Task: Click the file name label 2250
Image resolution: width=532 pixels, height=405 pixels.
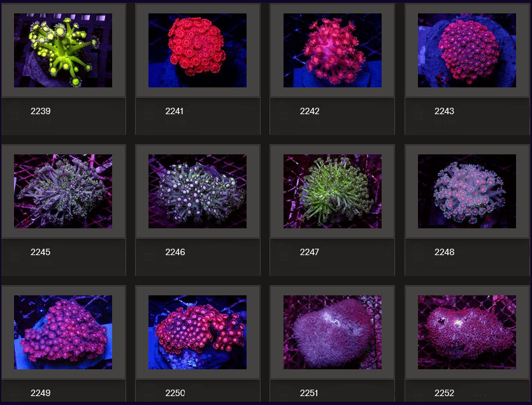Action: tap(175, 393)
